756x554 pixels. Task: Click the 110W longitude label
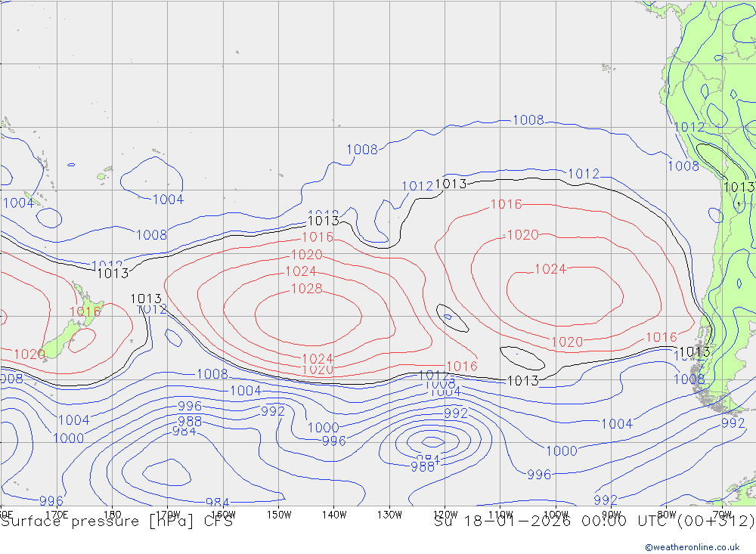pos(500,515)
